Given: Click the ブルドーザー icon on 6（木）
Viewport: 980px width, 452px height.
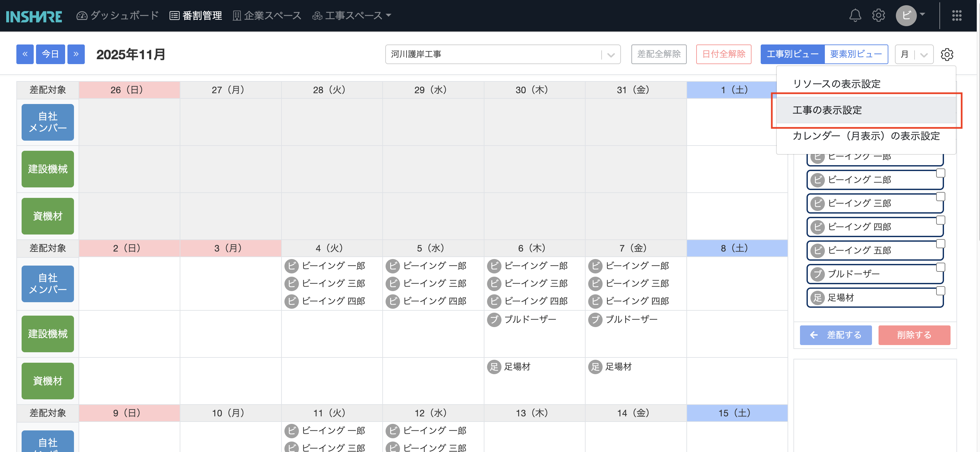Looking at the screenshot, I should (x=494, y=319).
